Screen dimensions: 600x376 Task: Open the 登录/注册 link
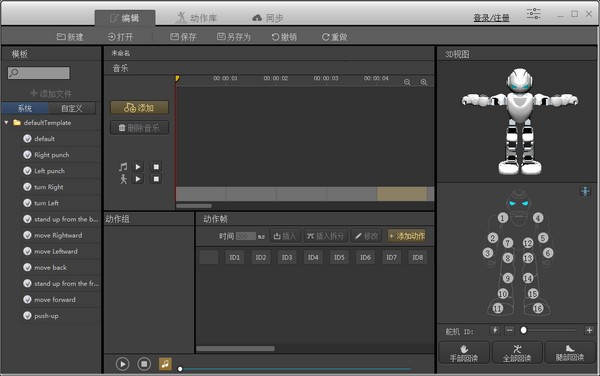point(491,18)
